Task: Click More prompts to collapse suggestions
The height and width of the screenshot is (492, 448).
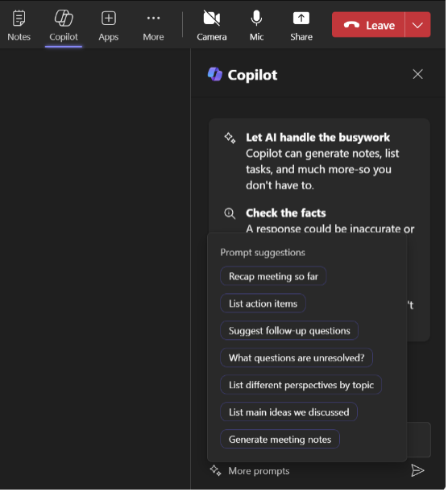Action: coord(260,473)
